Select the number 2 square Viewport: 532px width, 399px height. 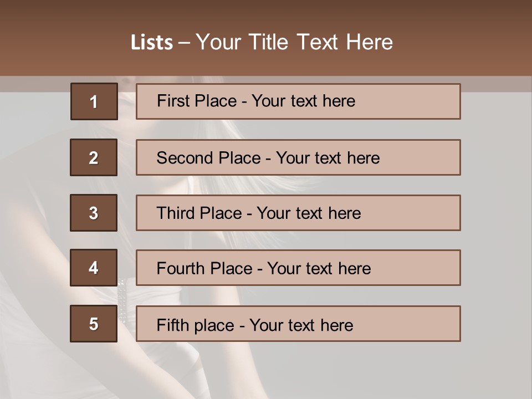94,157
